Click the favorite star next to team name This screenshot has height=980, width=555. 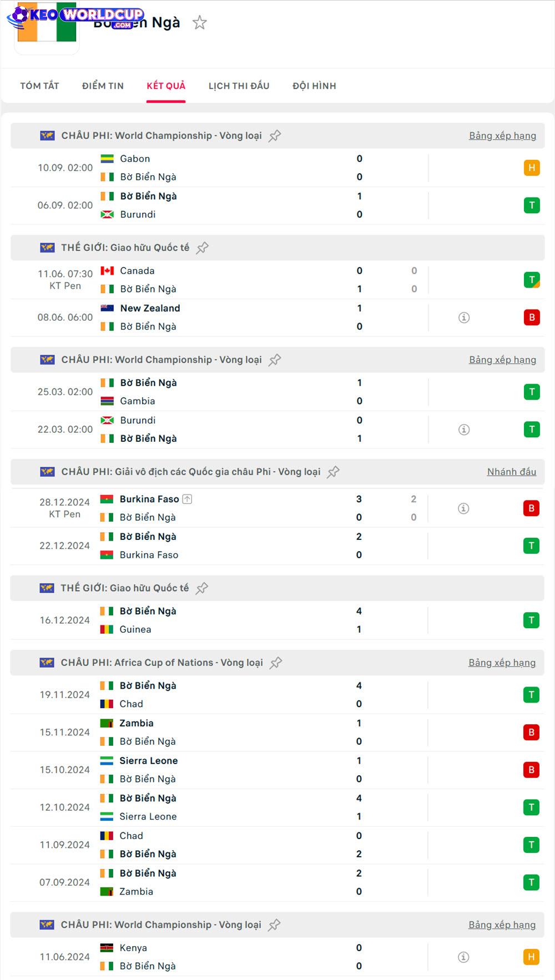coord(199,23)
